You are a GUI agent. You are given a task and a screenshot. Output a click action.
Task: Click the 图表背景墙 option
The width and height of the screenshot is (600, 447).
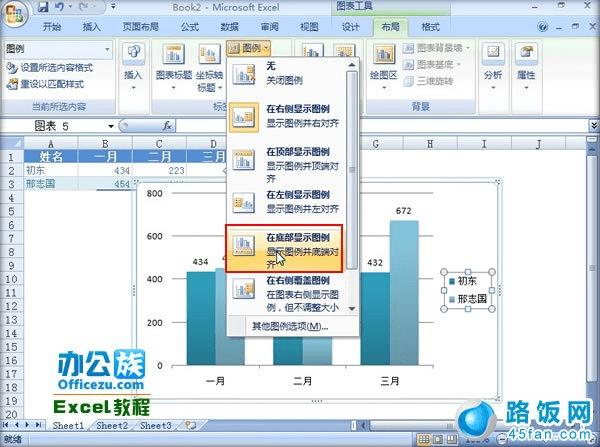click(436, 48)
